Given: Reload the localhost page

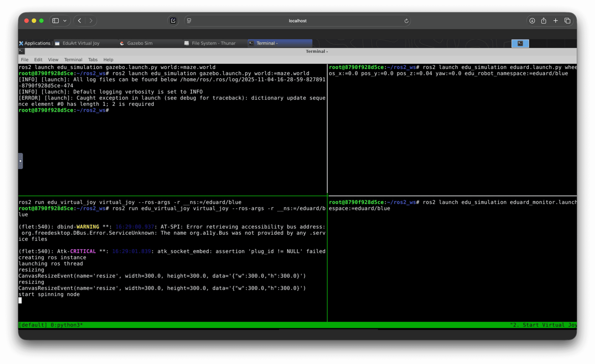Looking at the screenshot, I should (406, 21).
